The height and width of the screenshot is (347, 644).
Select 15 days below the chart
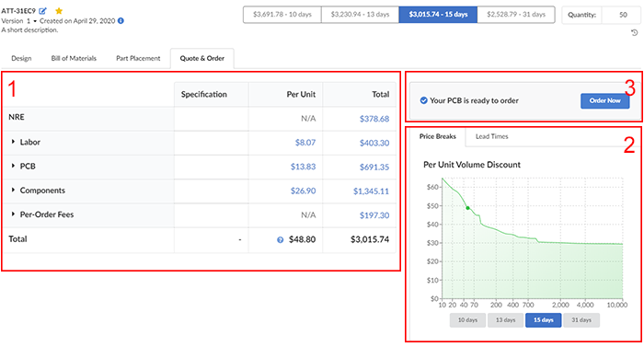click(543, 320)
